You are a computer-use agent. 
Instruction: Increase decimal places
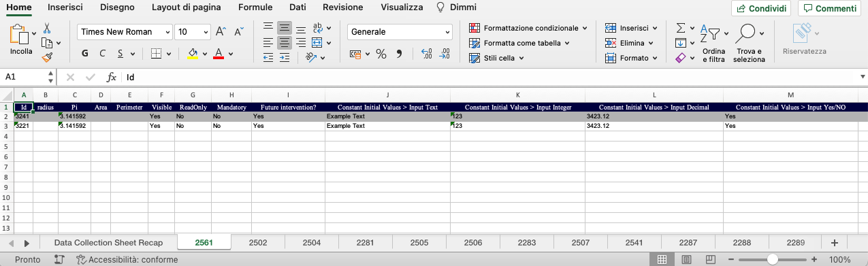click(427, 54)
